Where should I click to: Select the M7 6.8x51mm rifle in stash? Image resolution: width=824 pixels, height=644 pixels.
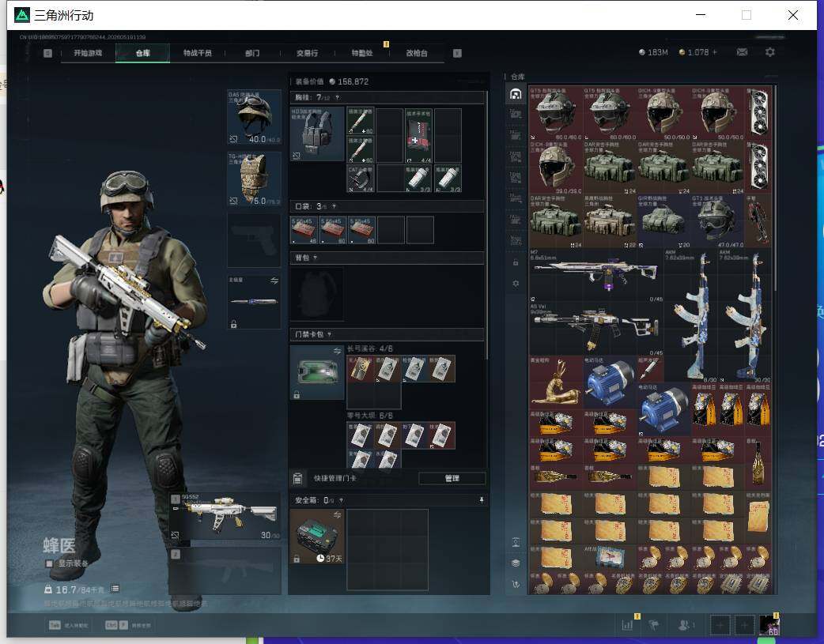click(596, 275)
